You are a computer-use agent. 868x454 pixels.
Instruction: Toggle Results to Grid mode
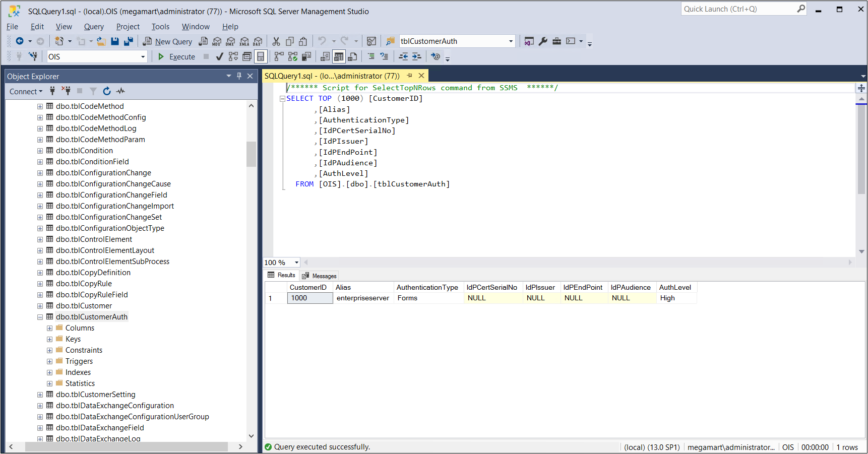(339, 56)
